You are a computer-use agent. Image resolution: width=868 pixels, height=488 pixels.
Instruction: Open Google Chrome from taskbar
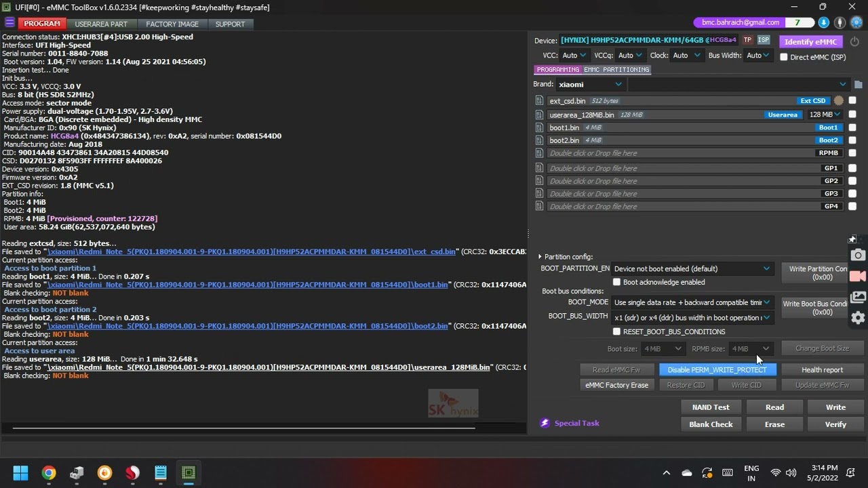[x=49, y=472]
